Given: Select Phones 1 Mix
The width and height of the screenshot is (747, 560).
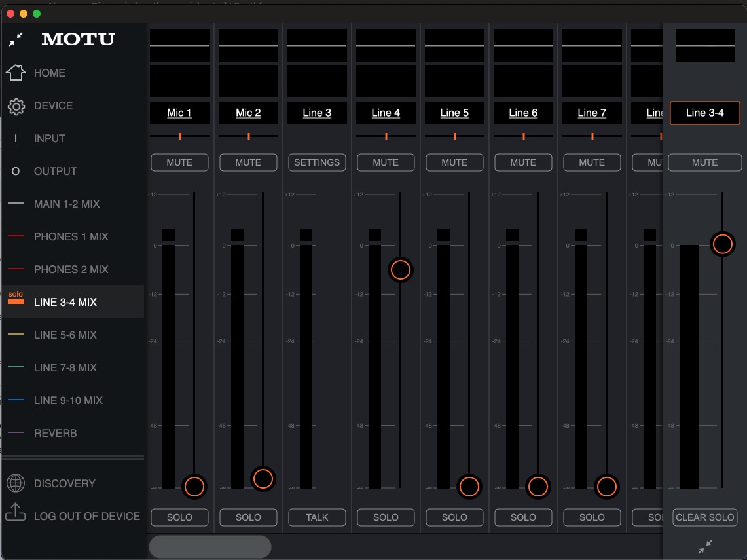Looking at the screenshot, I should pyautogui.click(x=71, y=236).
